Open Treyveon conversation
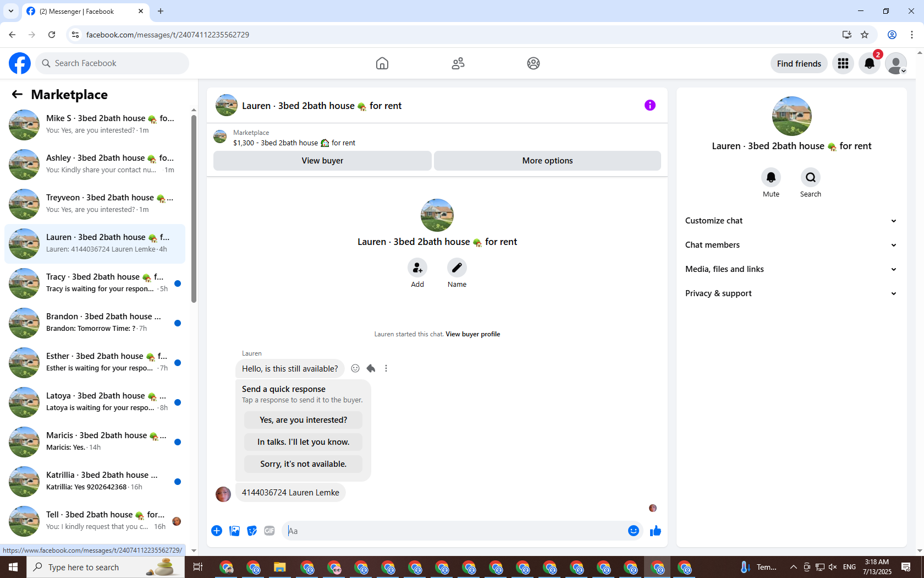 95,204
